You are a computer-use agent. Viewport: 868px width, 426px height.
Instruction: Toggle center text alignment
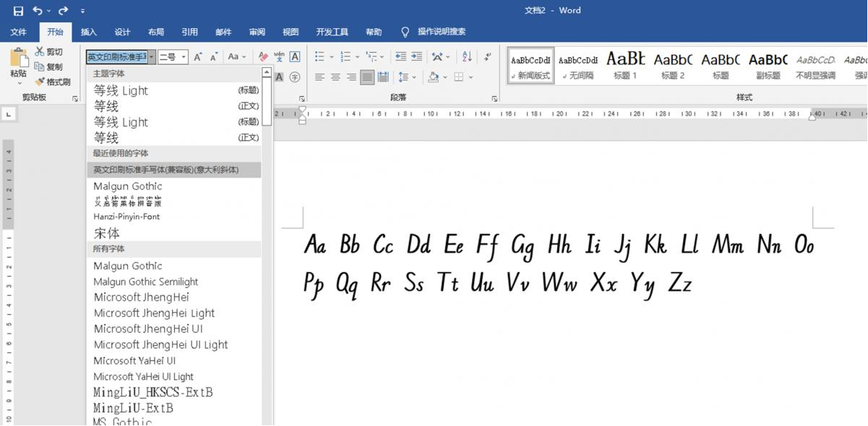[335, 77]
